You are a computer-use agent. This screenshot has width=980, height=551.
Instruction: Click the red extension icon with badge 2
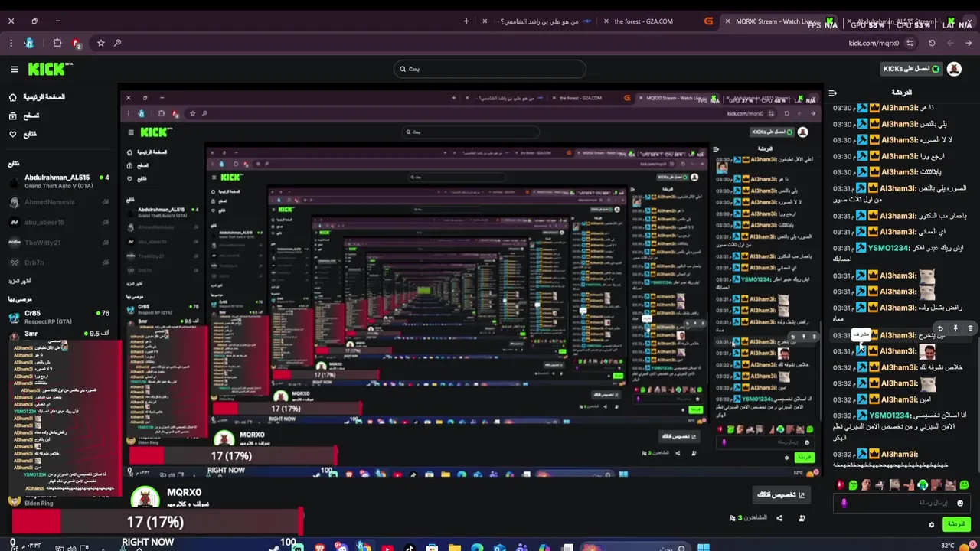(x=77, y=43)
